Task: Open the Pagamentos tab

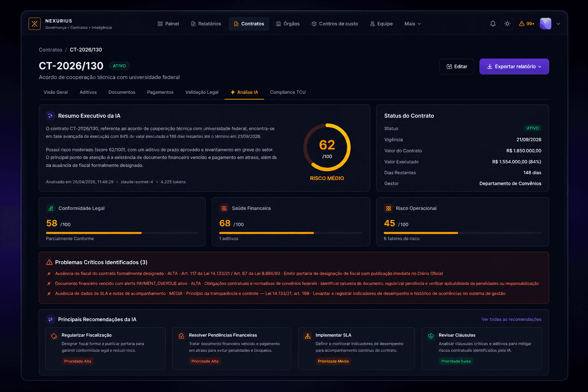Action: point(160,92)
